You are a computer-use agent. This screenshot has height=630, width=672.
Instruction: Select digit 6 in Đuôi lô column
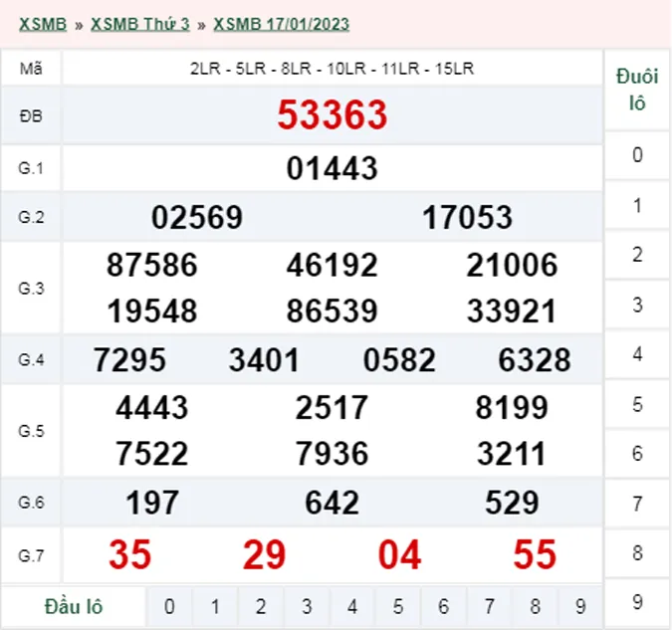[x=637, y=454]
